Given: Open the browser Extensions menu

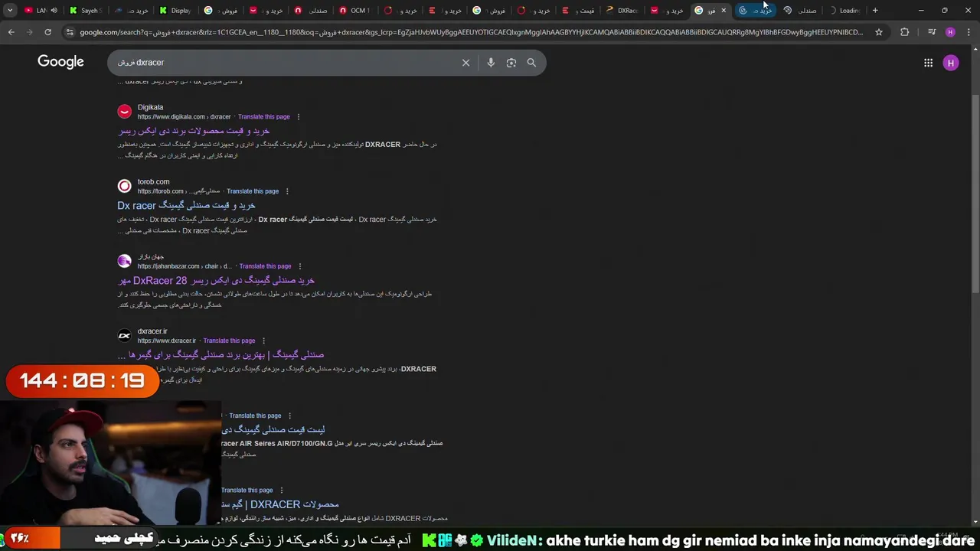Looking at the screenshot, I should 905,32.
